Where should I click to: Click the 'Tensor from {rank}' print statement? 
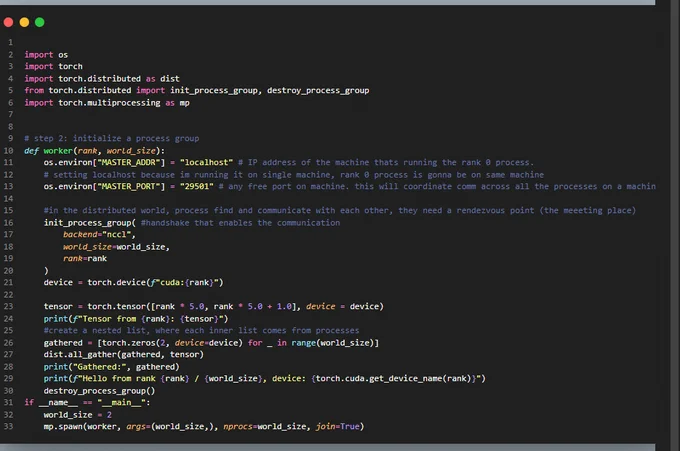[136, 319]
